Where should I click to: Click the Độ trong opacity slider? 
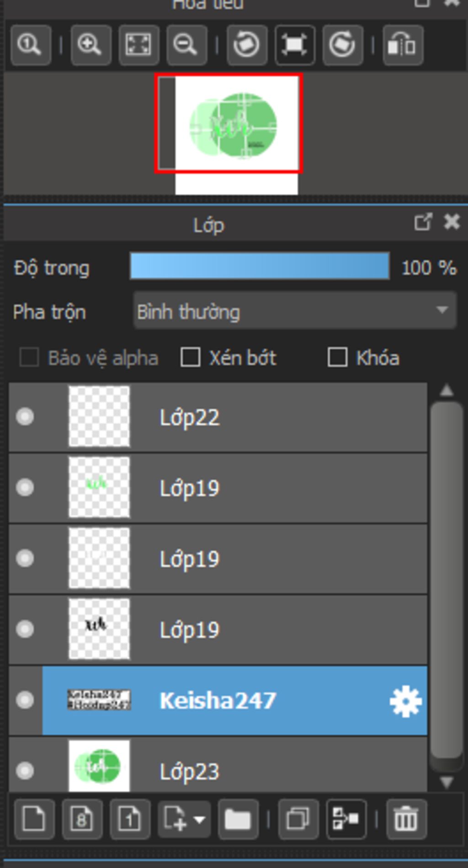(260, 266)
